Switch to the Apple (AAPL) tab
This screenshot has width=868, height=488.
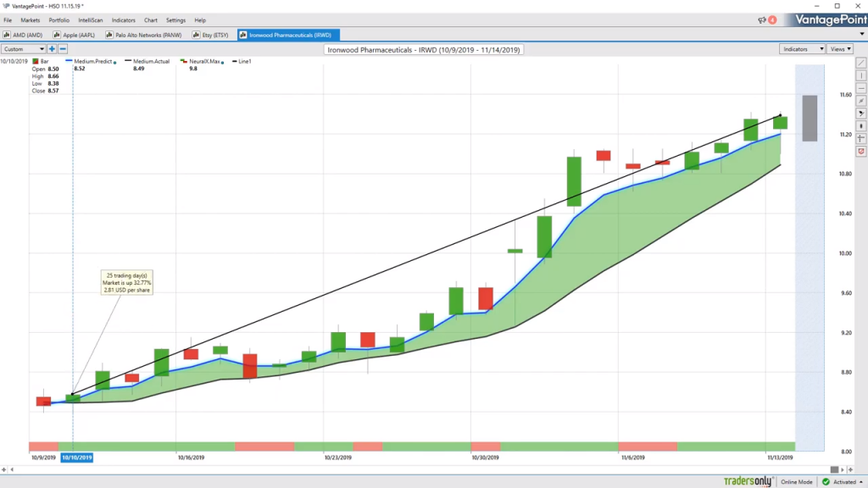75,34
